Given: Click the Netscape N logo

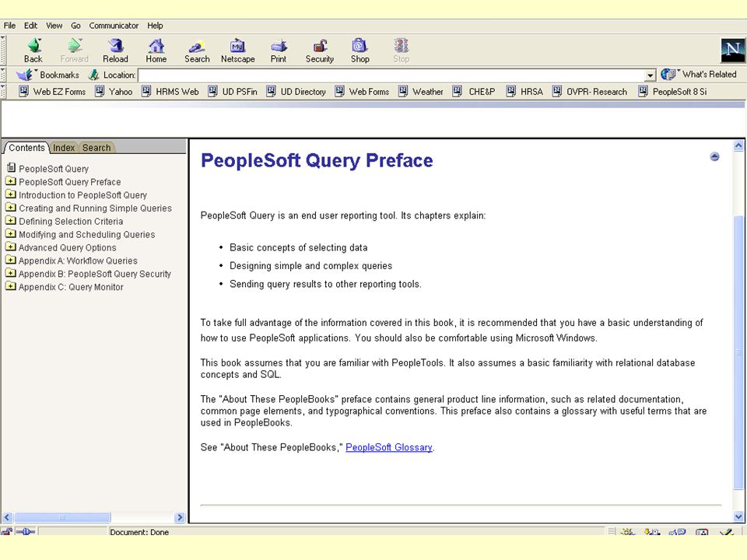Looking at the screenshot, I should [x=733, y=50].
